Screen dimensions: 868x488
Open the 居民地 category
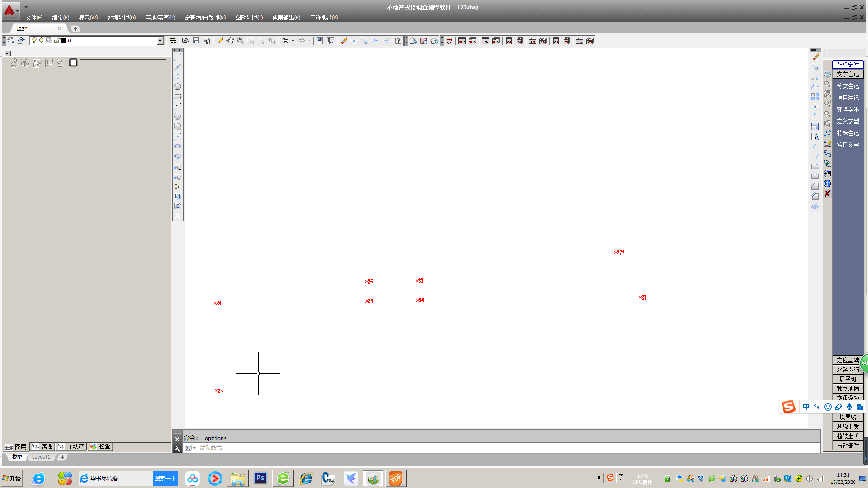848,379
